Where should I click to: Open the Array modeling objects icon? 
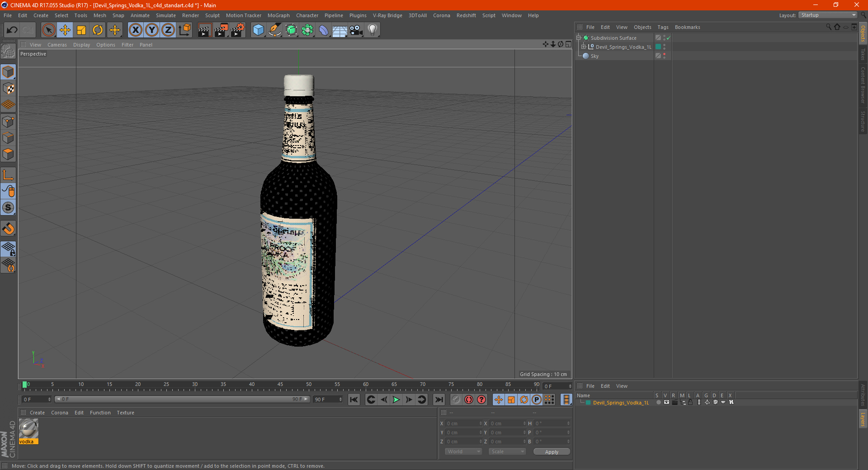307,30
